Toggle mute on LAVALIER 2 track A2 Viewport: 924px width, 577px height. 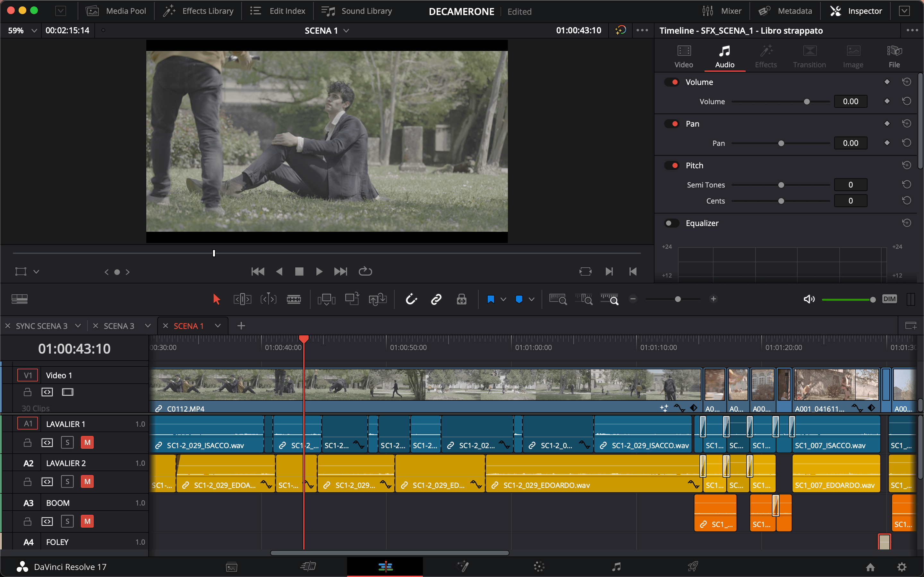pyautogui.click(x=87, y=481)
